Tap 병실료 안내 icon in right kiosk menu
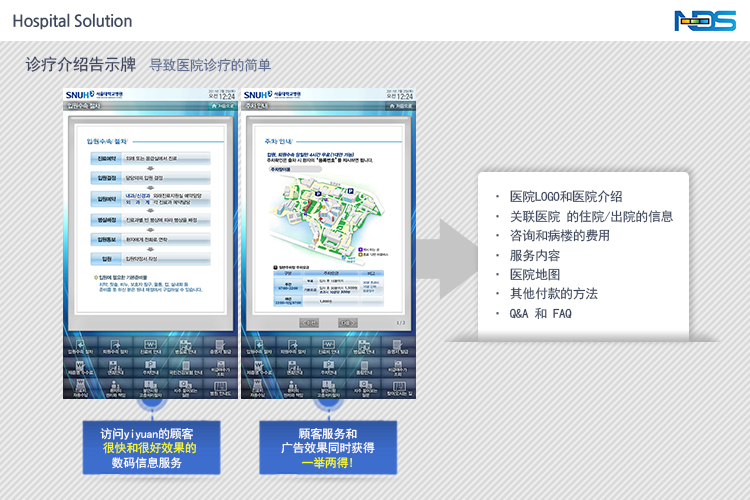Image resolution: width=750 pixels, height=500 pixels. click(x=361, y=349)
